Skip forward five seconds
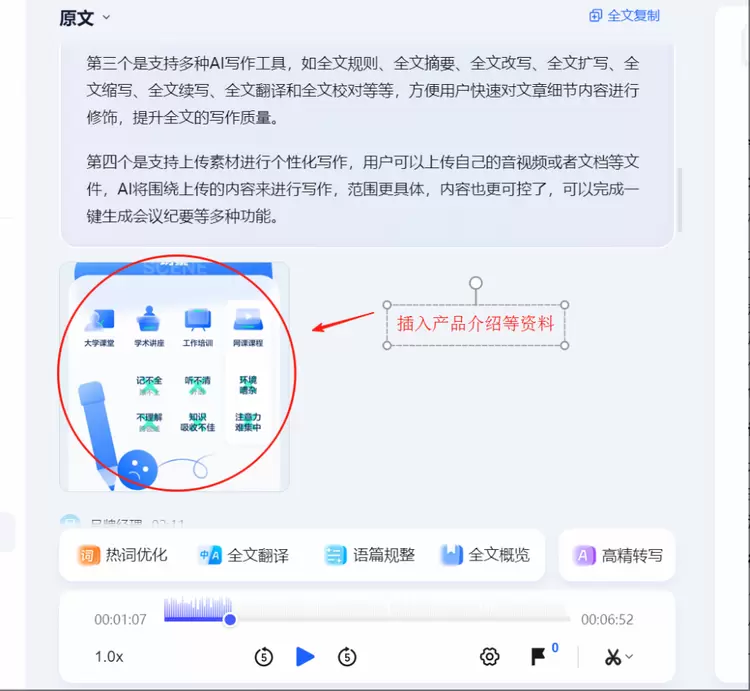 click(347, 657)
